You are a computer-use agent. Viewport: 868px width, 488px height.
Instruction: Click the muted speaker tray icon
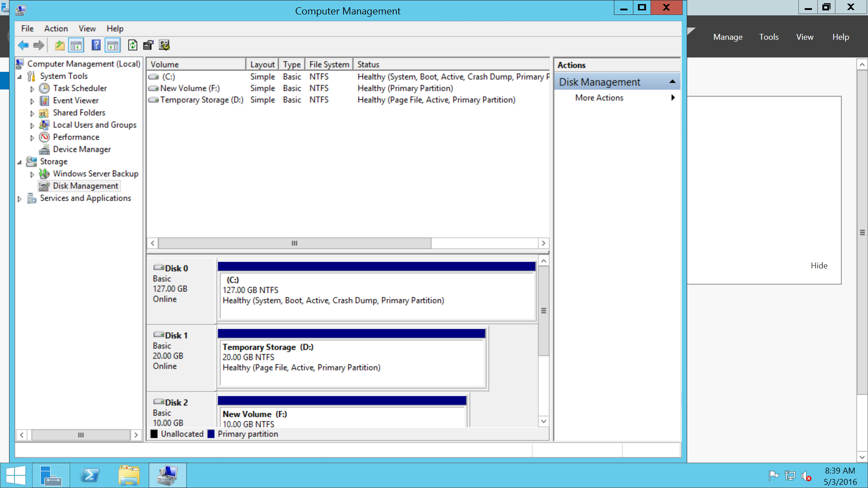tap(806, 476)
